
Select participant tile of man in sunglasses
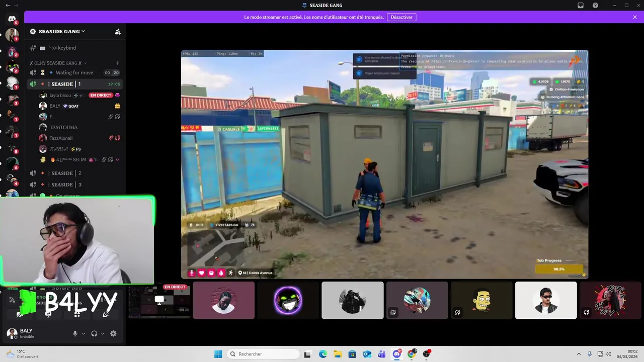pyautogui.click(x=546, y=300)
